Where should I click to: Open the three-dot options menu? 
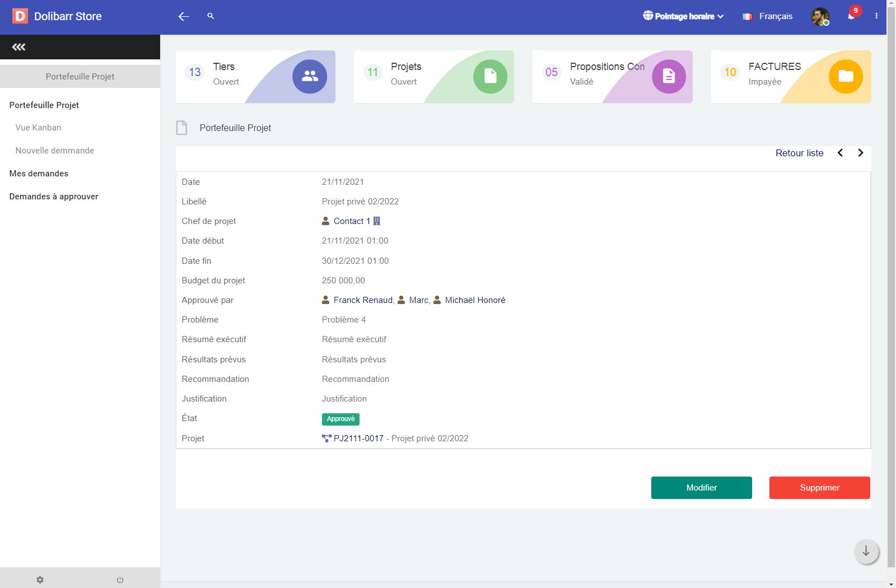click(876, 16)
